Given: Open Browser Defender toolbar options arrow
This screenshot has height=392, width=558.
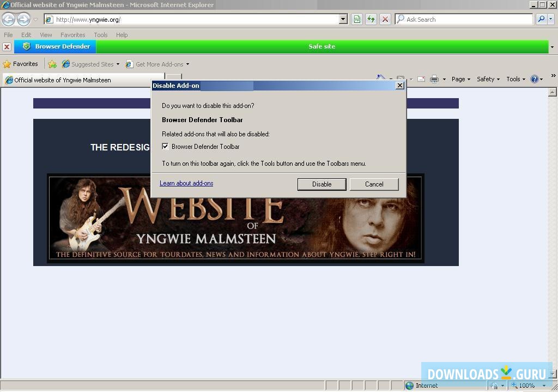Looking at the screenshot, I should tap(552, 47).
